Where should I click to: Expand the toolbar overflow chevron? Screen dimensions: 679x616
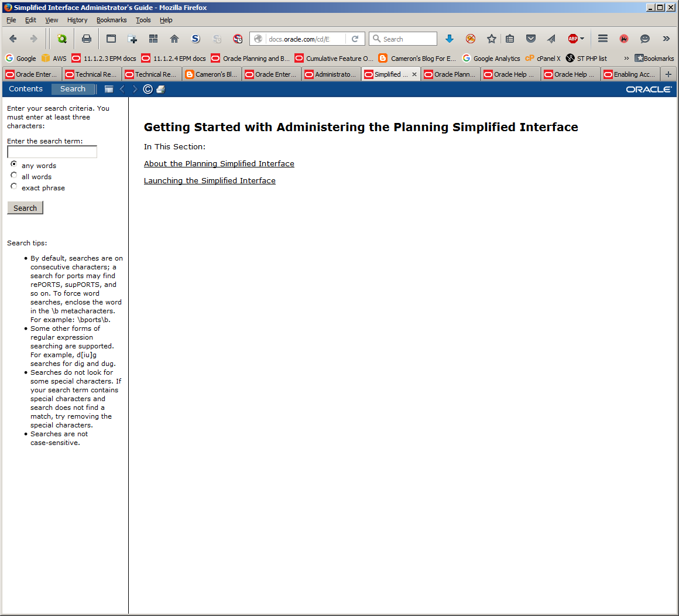[x=666, y=39]
